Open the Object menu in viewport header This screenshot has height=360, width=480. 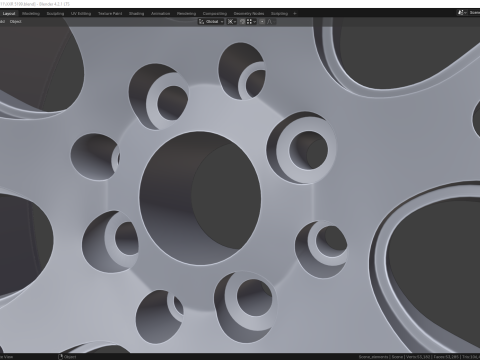15,22
